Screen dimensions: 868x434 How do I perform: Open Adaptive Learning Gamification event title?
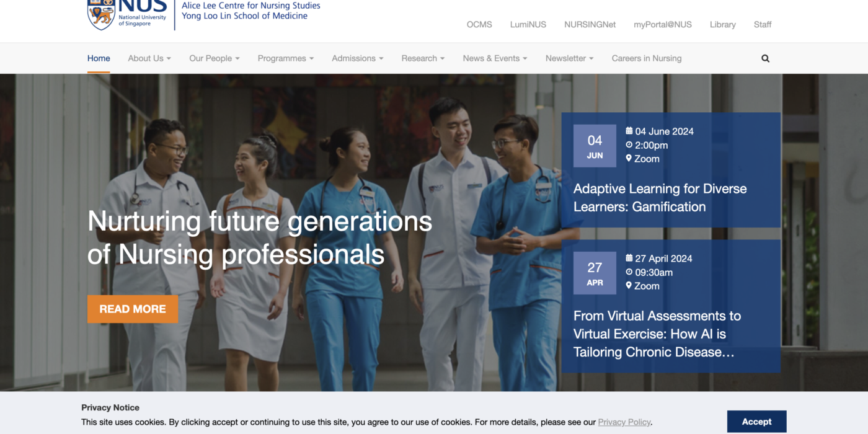click(x=660, y=198)
